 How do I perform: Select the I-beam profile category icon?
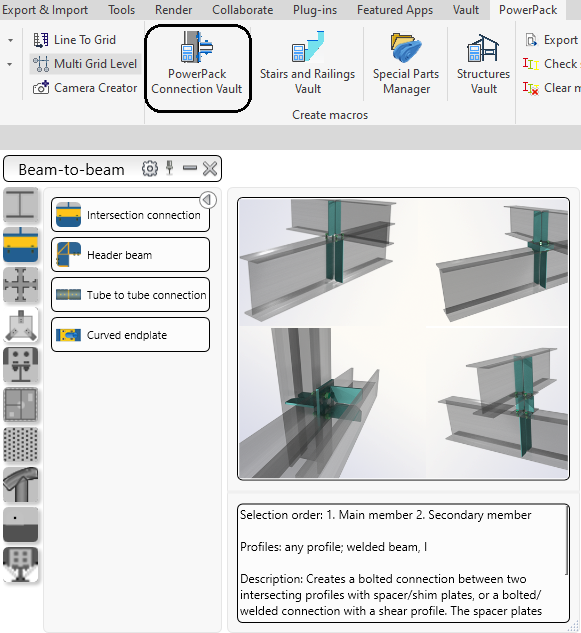pos(21,205)
